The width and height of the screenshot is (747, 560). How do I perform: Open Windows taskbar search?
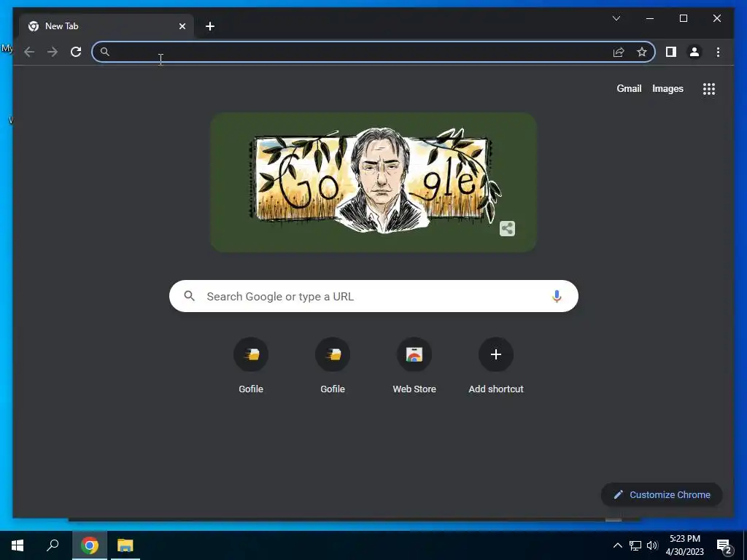53,545
